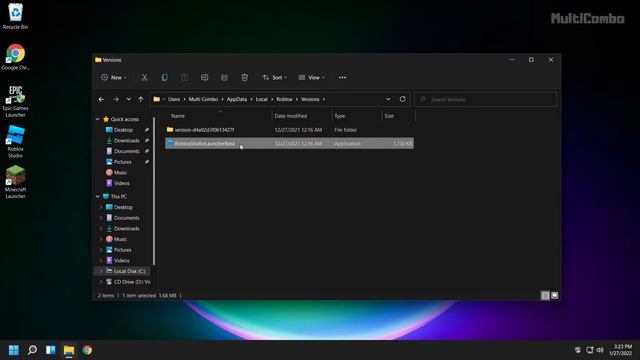Click the Share icon in toolbar
The width and height of the screenshot is (640, 360).
pos(224,78)
